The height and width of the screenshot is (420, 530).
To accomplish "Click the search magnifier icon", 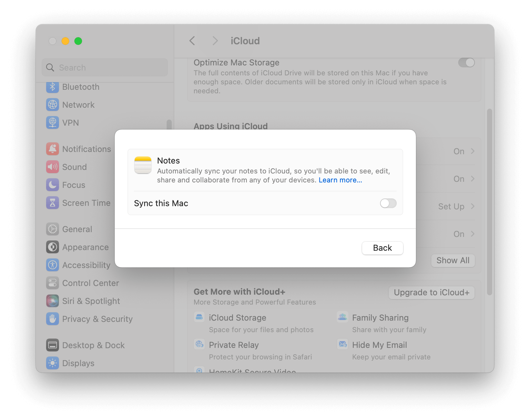I will pos(50,68).
